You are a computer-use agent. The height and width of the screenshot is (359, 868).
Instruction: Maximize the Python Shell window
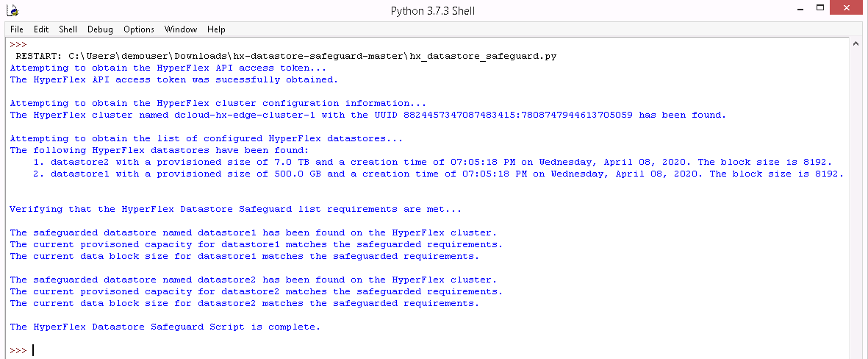click(x=820, y=8)
